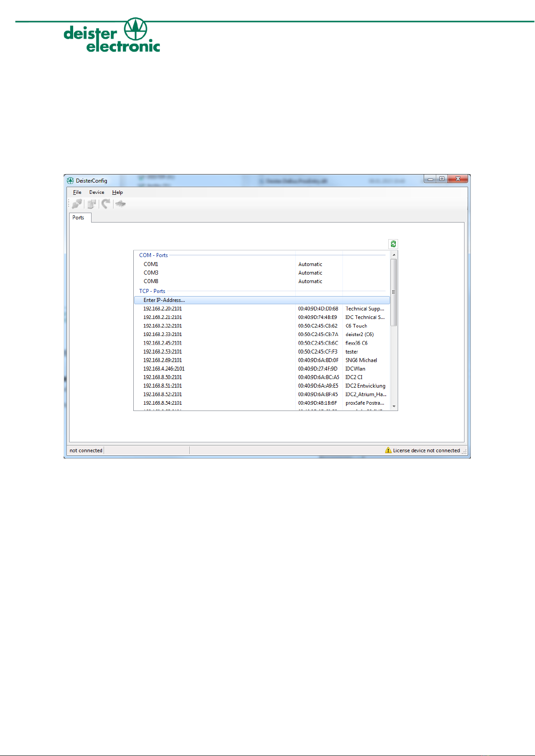Image resolution: width=535 pixels, height=756 pixels.
Task: Select TCP port 192.168.2.33:2101
Action: (x=162, y=334)
